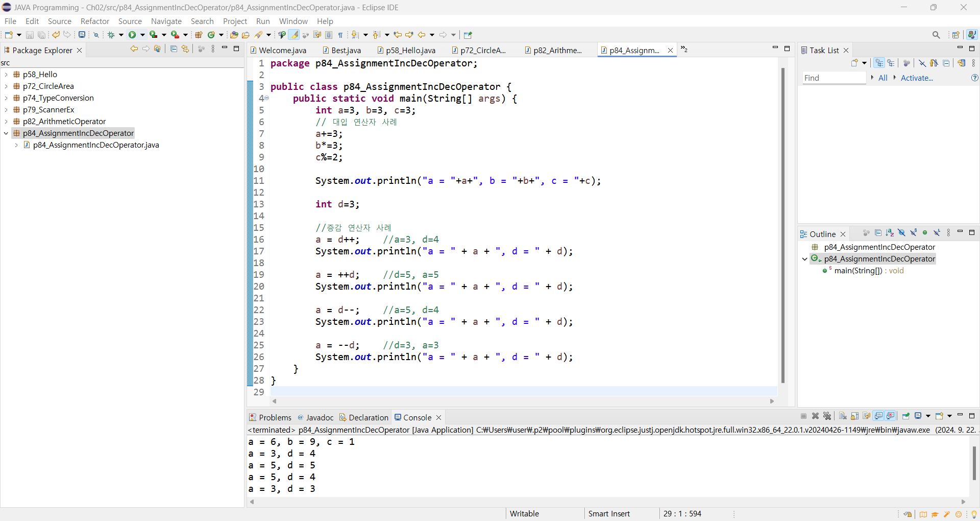980x521 pixels.
Task: Click the Undo arrow in the main toolbar
Action: click(56, 35)
